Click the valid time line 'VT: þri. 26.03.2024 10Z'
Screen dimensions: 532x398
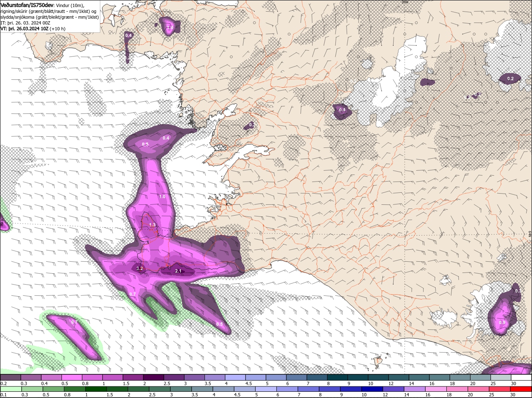[25, 29]
